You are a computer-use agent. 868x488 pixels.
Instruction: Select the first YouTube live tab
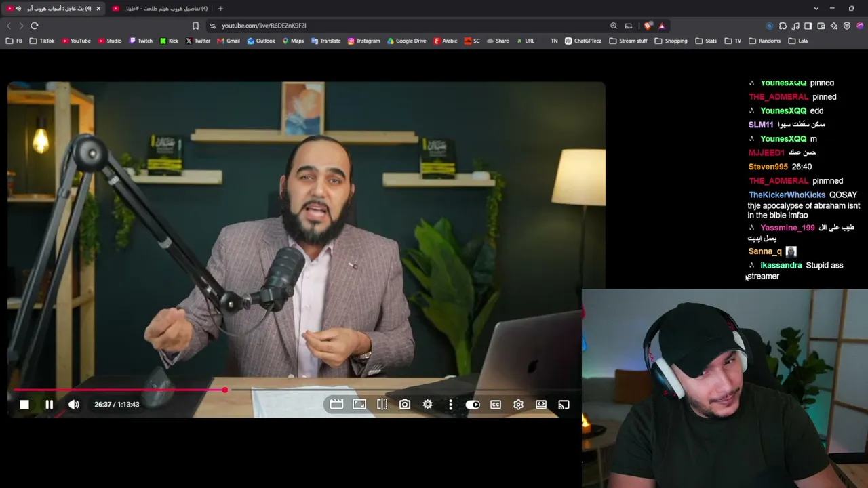pyautogui.click(x=54, y=9)
